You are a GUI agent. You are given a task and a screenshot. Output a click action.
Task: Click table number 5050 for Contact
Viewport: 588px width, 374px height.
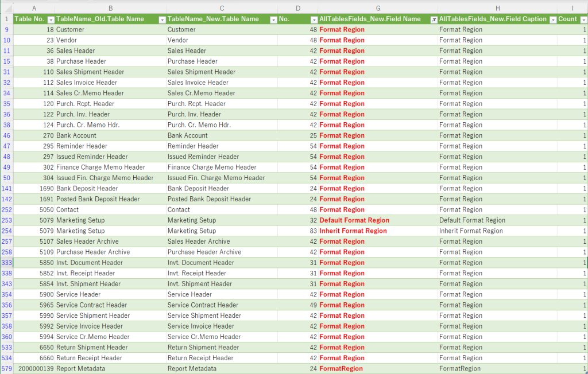[x=34, y=210]
